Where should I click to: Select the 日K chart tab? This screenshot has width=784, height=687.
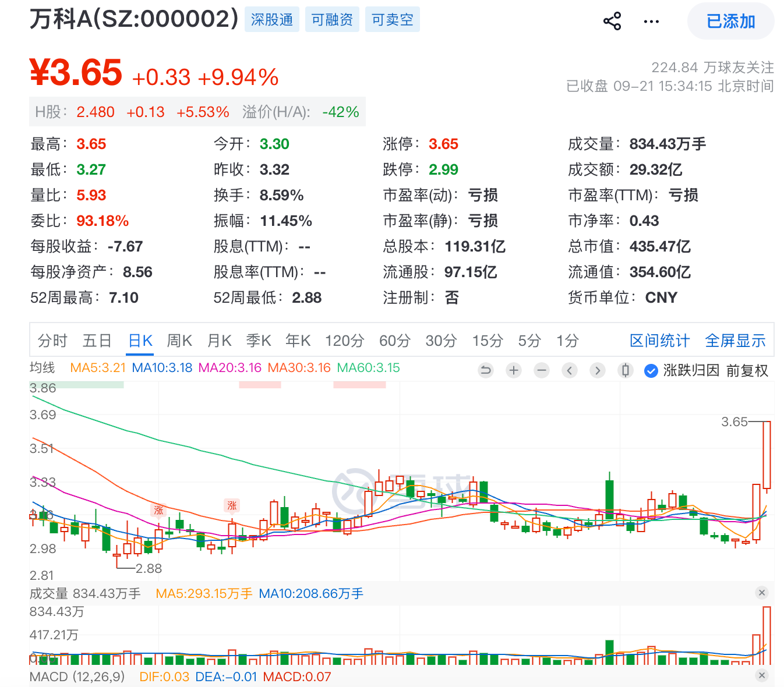click(x=140, y=341)
